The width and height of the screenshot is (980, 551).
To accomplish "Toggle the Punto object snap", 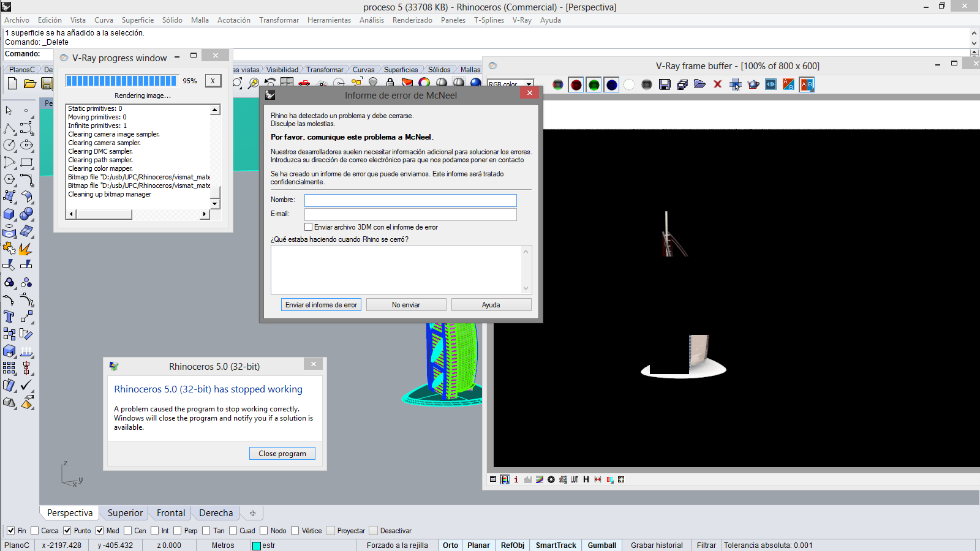I will pos(67,531).
